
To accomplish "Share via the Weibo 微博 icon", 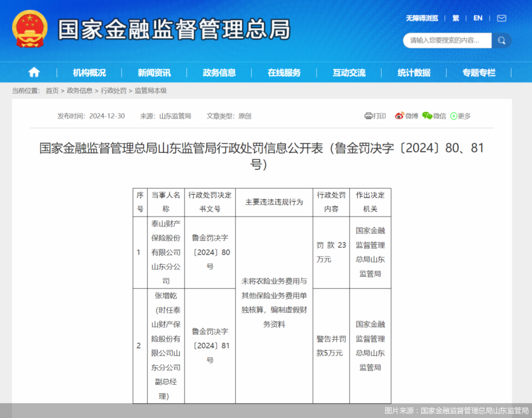I will pos(406,116).
